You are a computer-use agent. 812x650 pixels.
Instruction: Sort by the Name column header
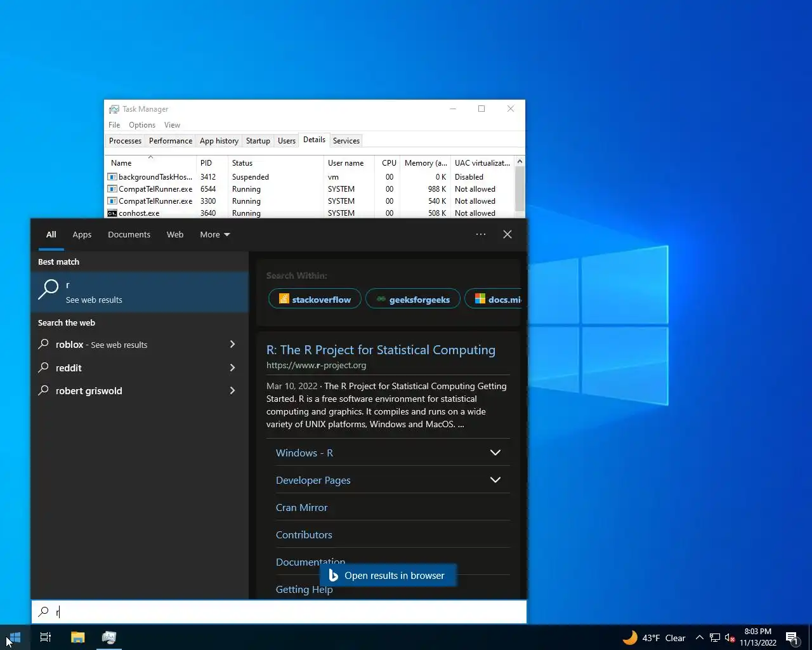[x=150, y=163]
